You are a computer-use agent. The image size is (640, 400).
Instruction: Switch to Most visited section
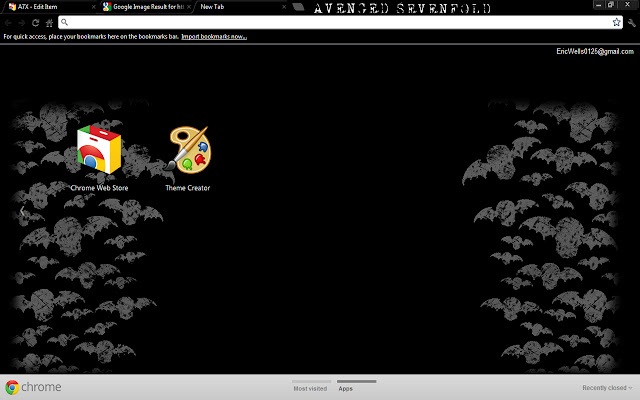pos(311,386)
